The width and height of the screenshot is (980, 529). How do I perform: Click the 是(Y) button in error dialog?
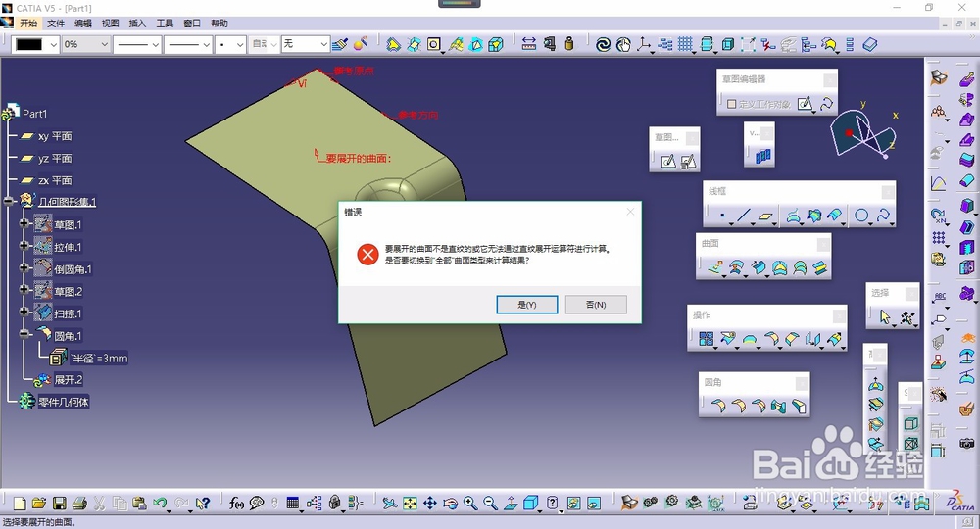click(527, 304)
